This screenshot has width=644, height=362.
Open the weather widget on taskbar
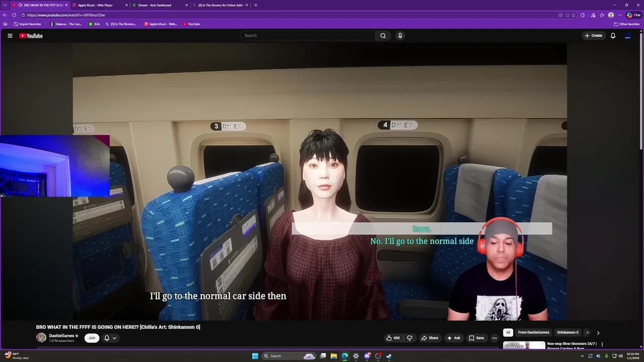tap(17, 356)
